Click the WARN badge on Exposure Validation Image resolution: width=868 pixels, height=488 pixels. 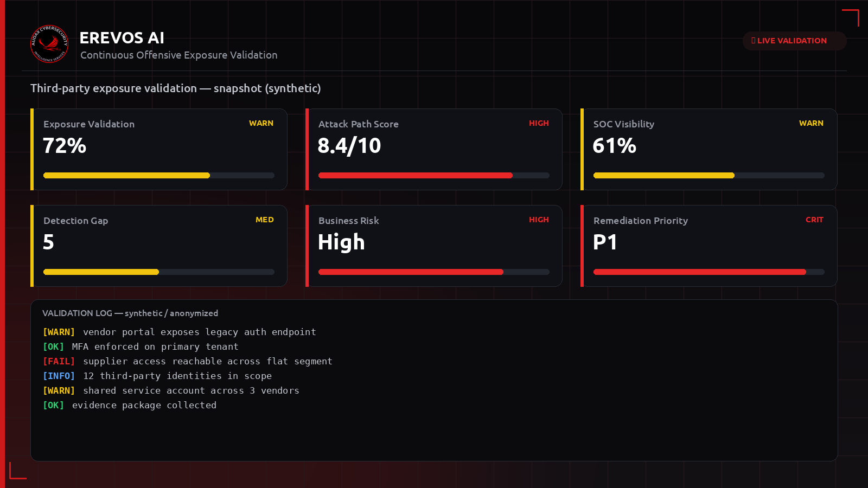(261, 124)
